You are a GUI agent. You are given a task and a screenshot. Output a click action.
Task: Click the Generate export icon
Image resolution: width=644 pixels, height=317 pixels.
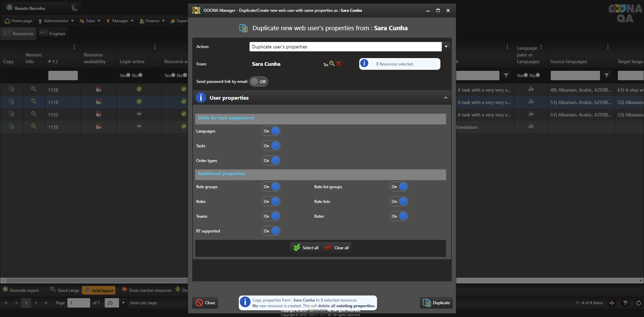(6, 290)
